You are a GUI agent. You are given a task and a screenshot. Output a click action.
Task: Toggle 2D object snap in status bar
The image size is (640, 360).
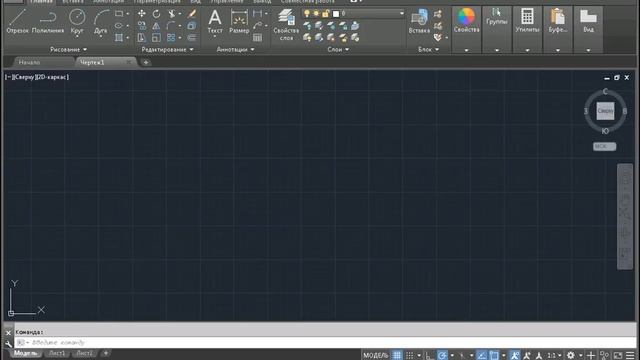coord(494,355)
